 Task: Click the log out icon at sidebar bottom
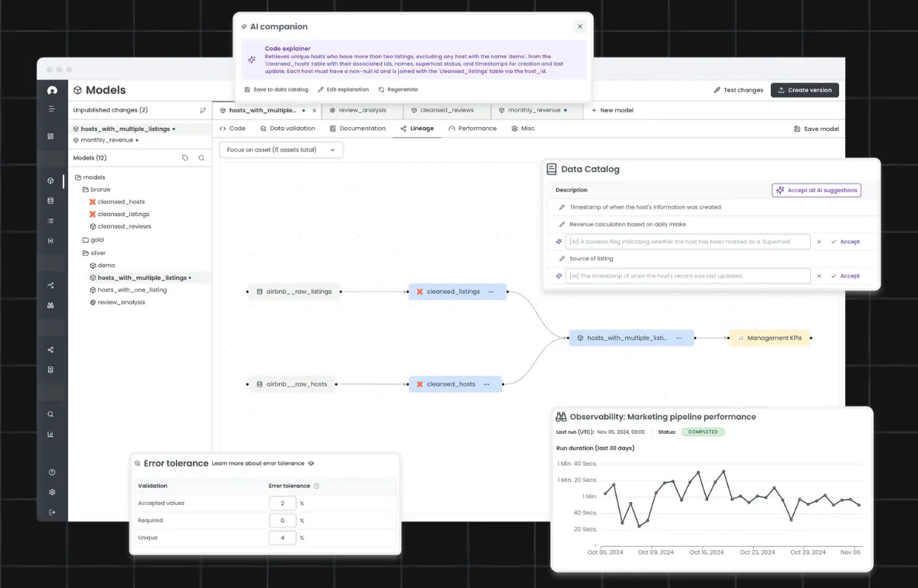(x=51, y=512)
